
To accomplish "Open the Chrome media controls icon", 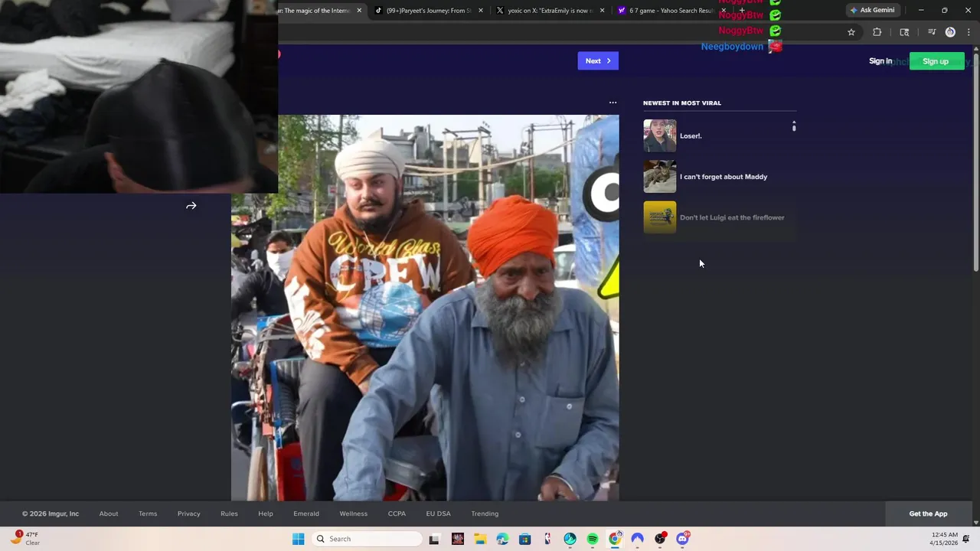I will pos(931,32).
